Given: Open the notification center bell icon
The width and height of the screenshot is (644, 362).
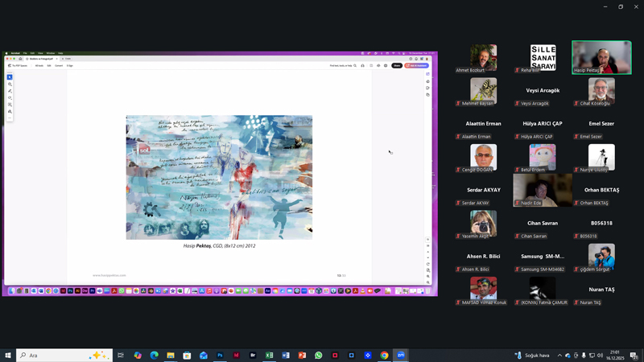Looking at the screenshot, I should click(634, 355).
